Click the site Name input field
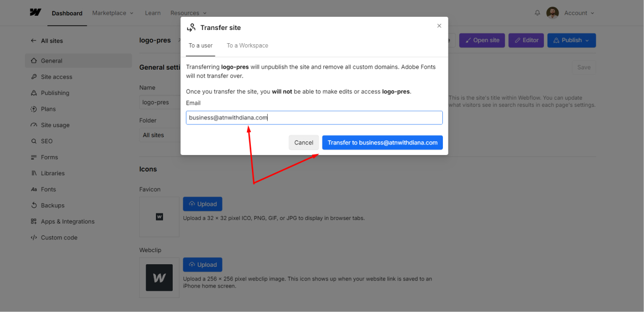This screenshot has height=312, width=644. pos(159,102)
